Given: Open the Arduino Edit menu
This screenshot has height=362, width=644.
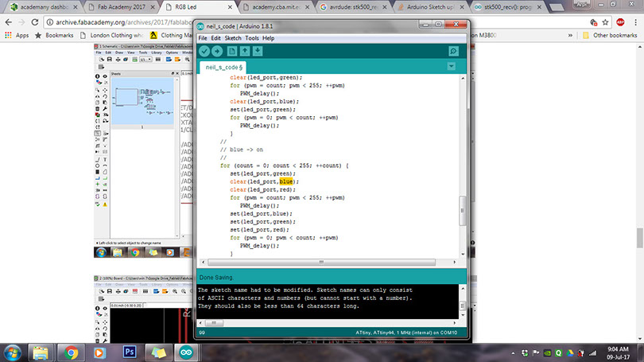Looking at the screenshot, I should coord(215,38).
